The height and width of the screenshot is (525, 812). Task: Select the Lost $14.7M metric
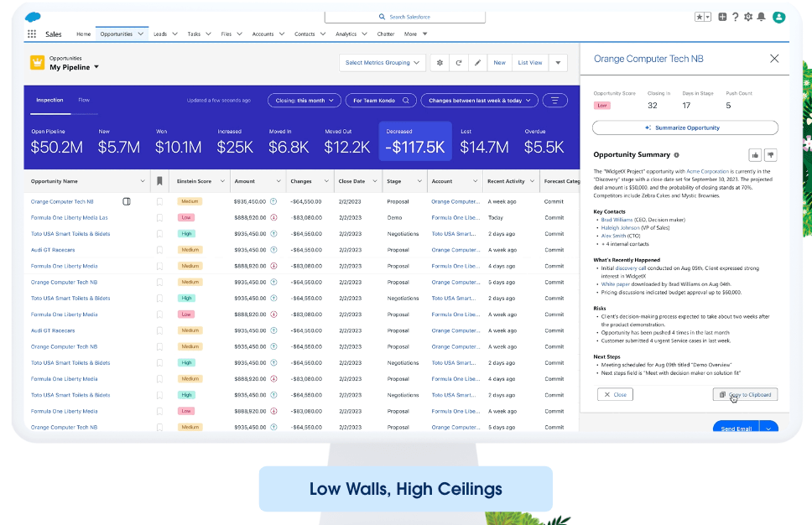(484, 142)
